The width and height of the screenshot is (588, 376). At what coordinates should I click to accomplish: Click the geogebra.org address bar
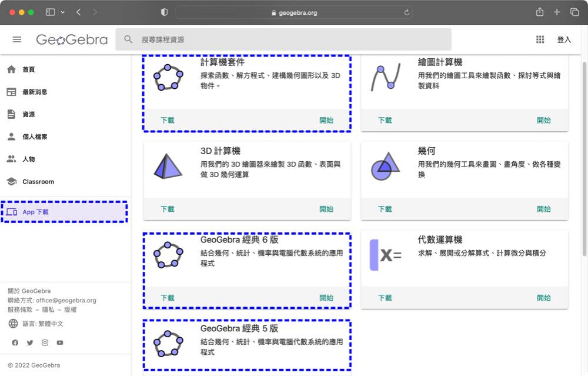(x=294, y=12)
